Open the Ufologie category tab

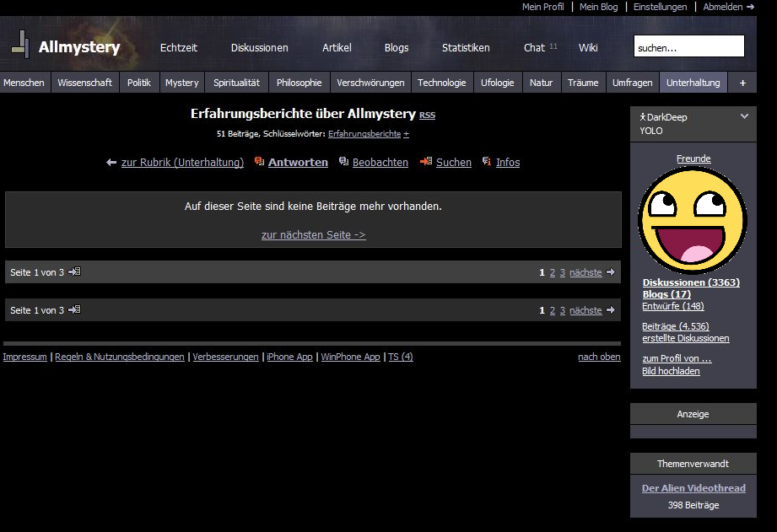(x=497, y=83)
